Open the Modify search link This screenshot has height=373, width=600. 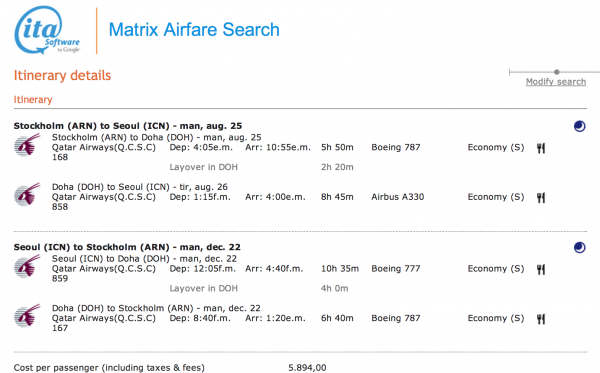pos(556,81)
